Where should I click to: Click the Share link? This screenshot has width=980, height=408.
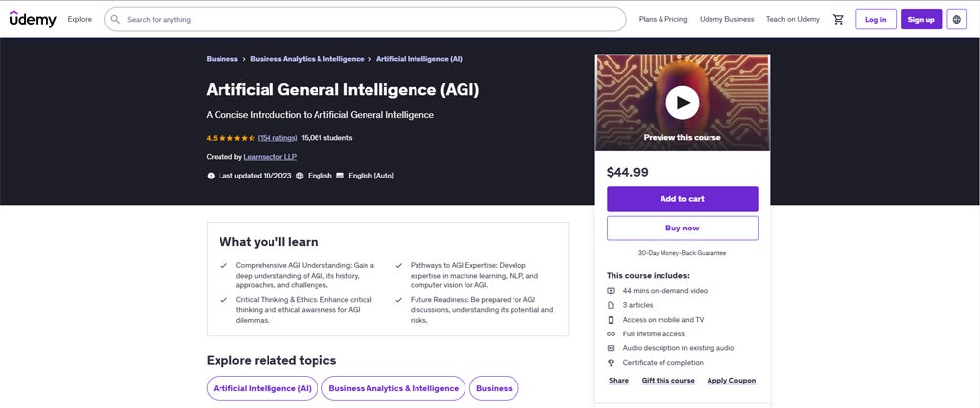618,381
